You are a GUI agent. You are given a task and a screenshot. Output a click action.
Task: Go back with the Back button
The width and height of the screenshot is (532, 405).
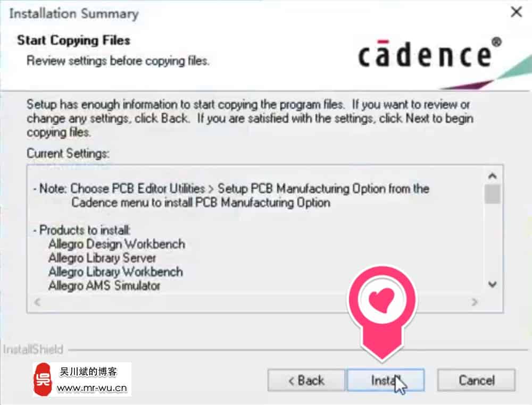tap(306, 380)
